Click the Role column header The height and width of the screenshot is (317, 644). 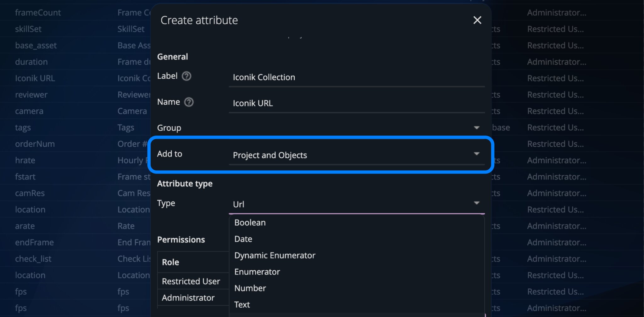click(x=170, y=262)
